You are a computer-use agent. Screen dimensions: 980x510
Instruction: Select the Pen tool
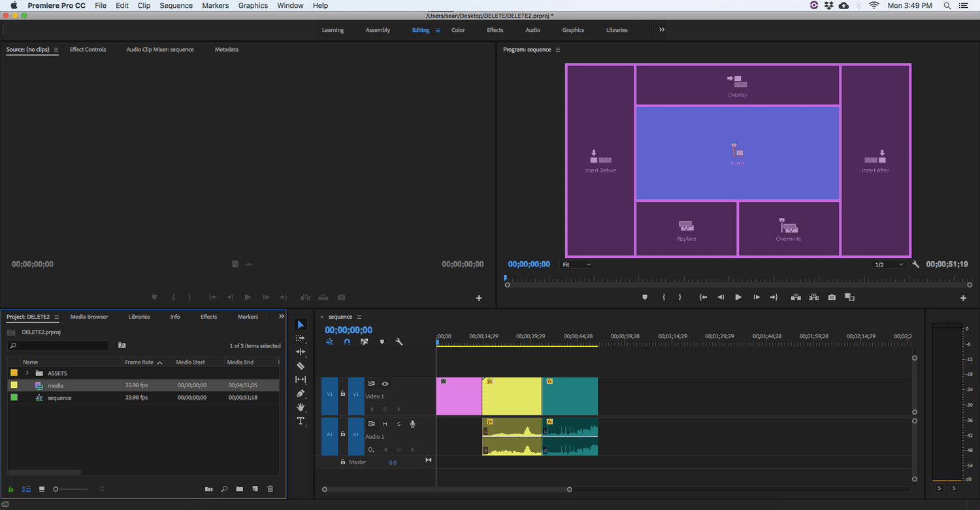(301, 393)
